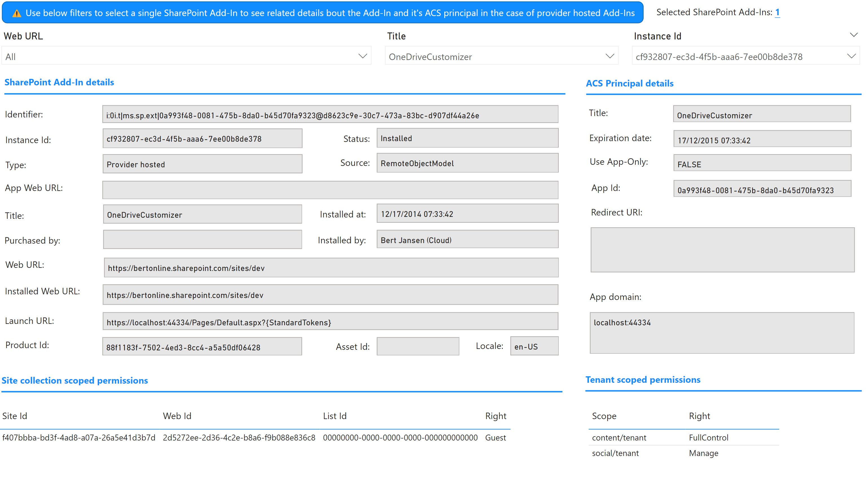This screenshot has height=485, width=868.
Task: Select the Guest right cell
Action: coord(496,438)
